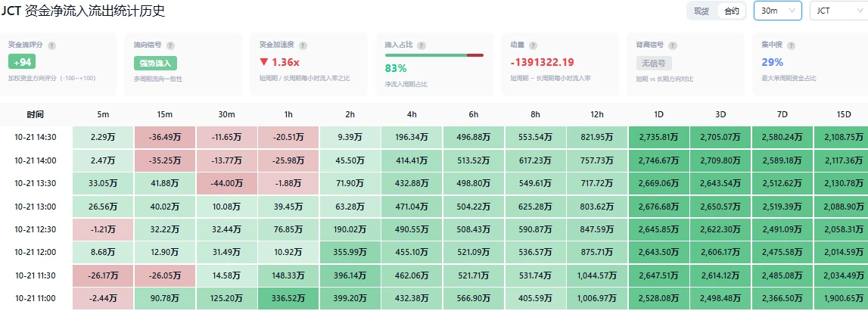This screenshot has width=868, height=311.
Task: Switch to 合约 mode
Action: pos(731,11)
